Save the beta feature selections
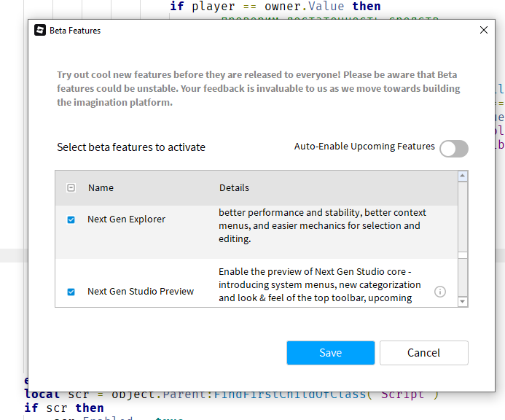This screenshot has width=505, height=420. pos(330,353)
